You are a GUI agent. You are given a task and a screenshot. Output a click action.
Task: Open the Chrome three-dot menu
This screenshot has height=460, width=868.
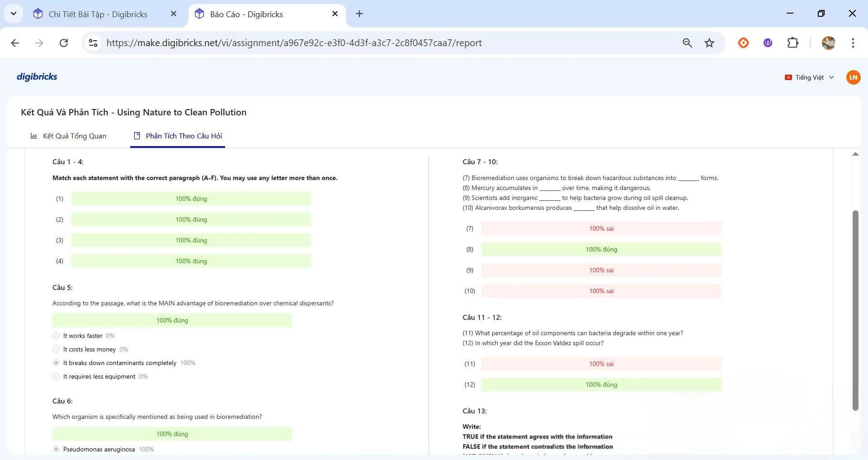click(x=853, y=43)
